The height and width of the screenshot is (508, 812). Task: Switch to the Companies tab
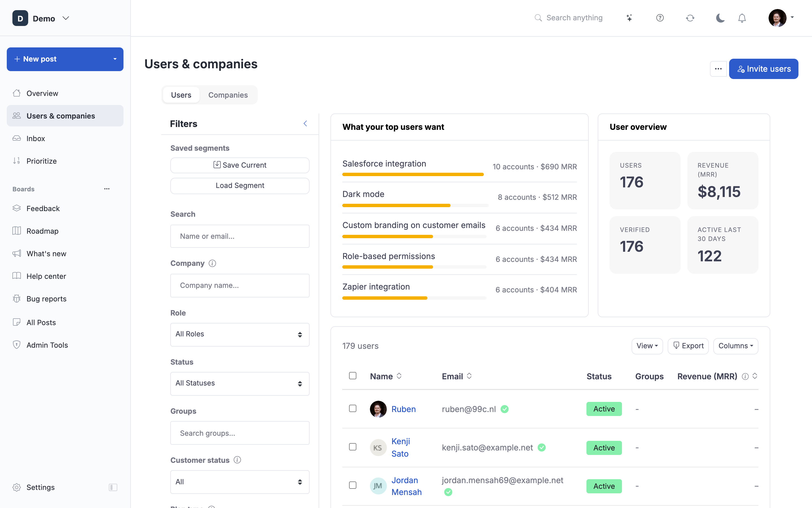click(x=228, y=95)
